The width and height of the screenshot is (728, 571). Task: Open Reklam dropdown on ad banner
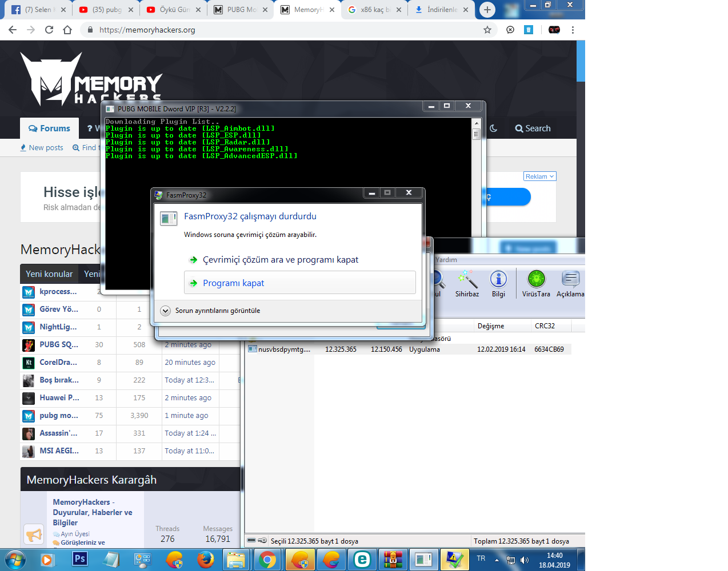[540, 176]
